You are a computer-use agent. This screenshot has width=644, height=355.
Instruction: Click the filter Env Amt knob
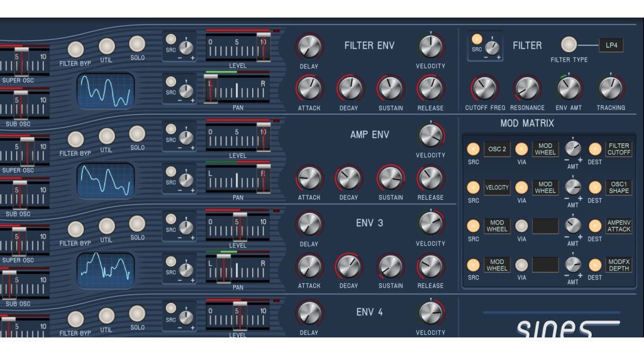(x=569, y=88)
